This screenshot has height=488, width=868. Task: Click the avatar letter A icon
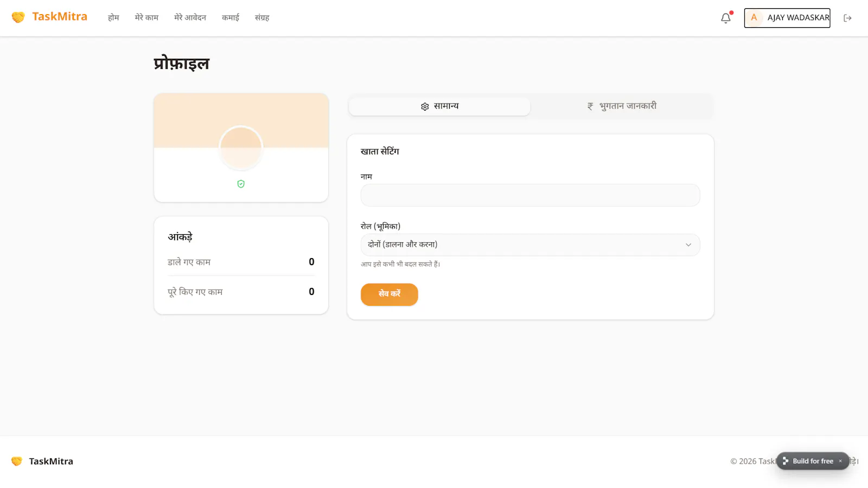(754, 18)
